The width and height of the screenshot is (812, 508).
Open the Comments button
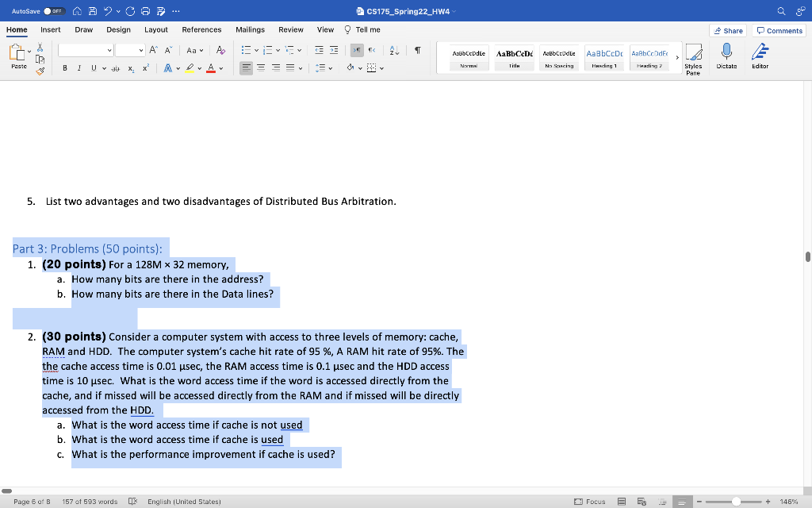779,31
